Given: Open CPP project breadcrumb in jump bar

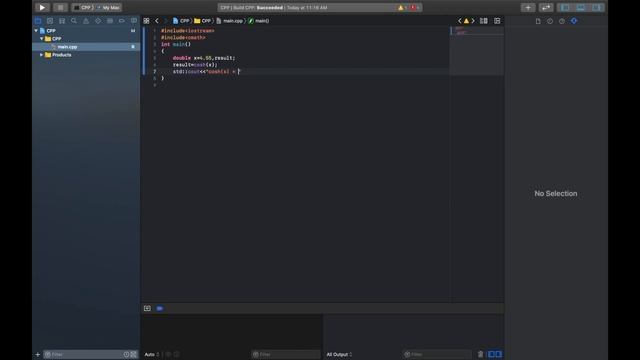Looking at the screenshot, I should 181,21.
